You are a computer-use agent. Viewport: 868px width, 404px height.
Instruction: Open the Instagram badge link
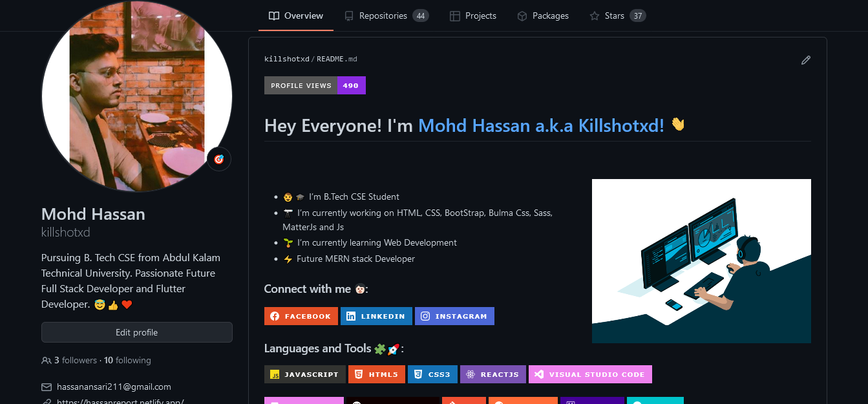tap(454, 316)
